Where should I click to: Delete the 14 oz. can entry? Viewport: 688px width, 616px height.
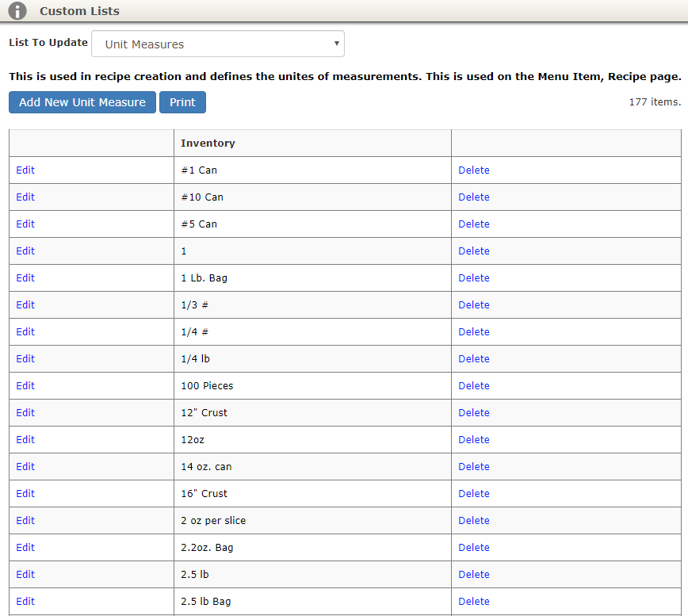474,467
